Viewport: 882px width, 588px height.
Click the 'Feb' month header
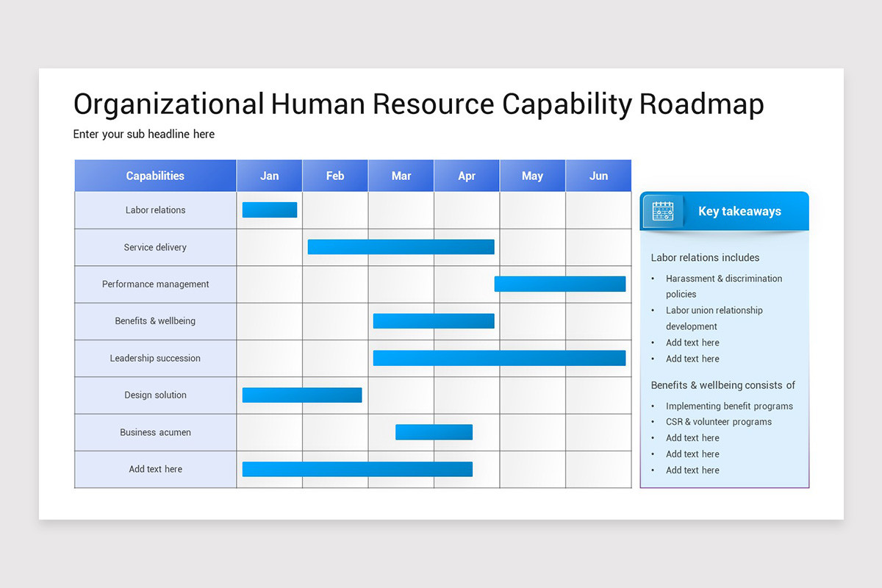pyautogui.click(x=335, y=176)
